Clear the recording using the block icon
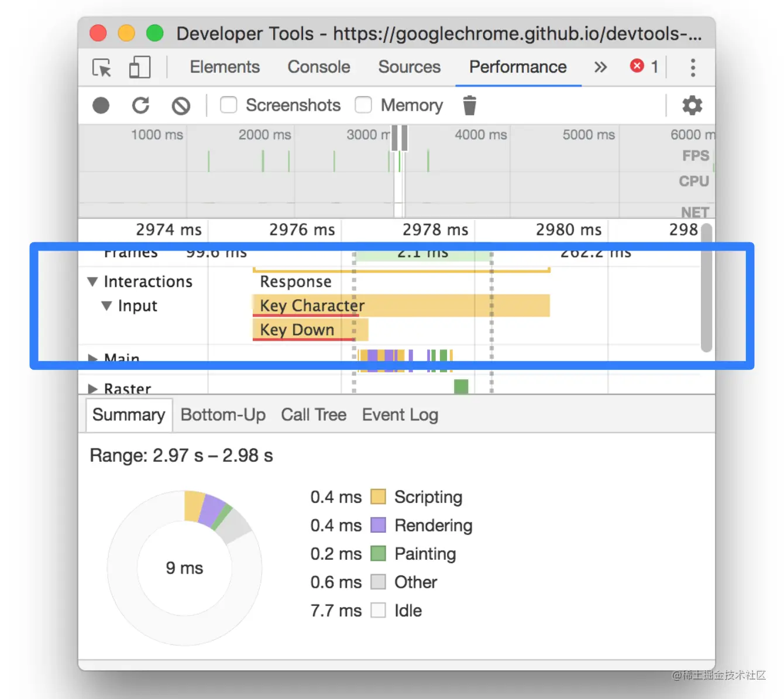Screen dimensions: 784x699 point(181,105)
